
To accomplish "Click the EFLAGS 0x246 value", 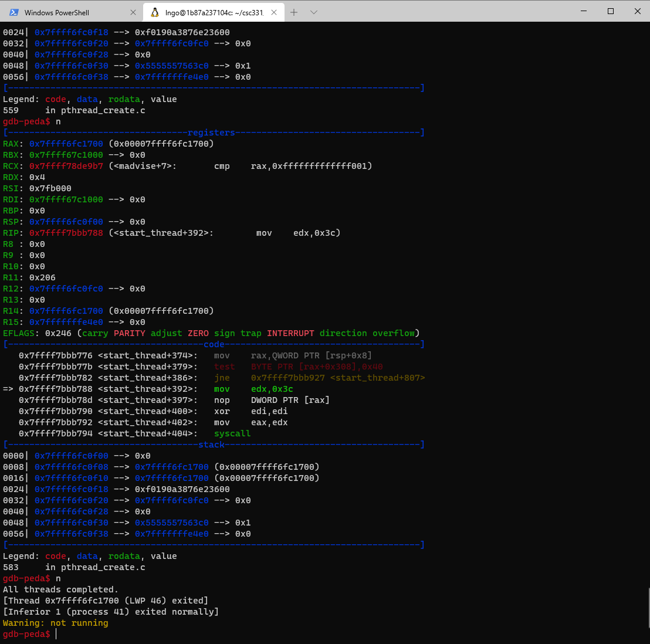I will pyautogui.click(x=58, y=333).
